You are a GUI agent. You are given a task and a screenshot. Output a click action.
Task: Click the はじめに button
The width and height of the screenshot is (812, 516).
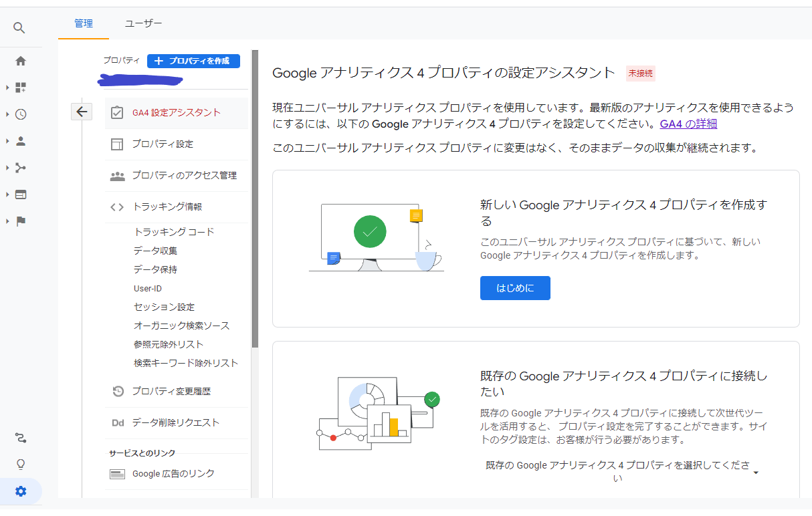pyautogui.click(x=515, y=288)
